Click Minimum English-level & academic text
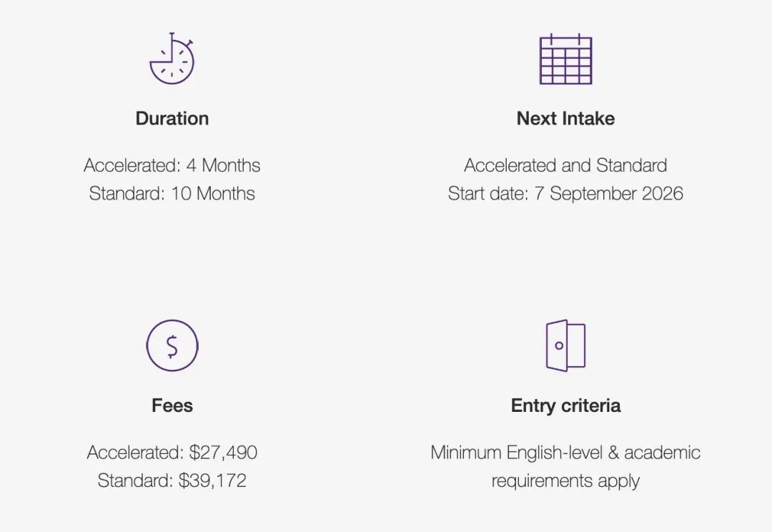 click(x=565, y=452)
